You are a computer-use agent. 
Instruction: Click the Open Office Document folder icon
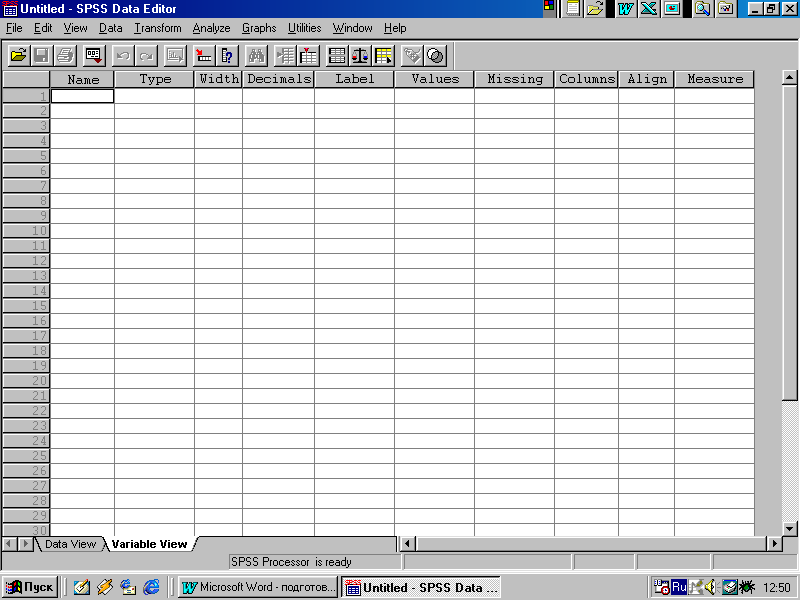(595, 9)
